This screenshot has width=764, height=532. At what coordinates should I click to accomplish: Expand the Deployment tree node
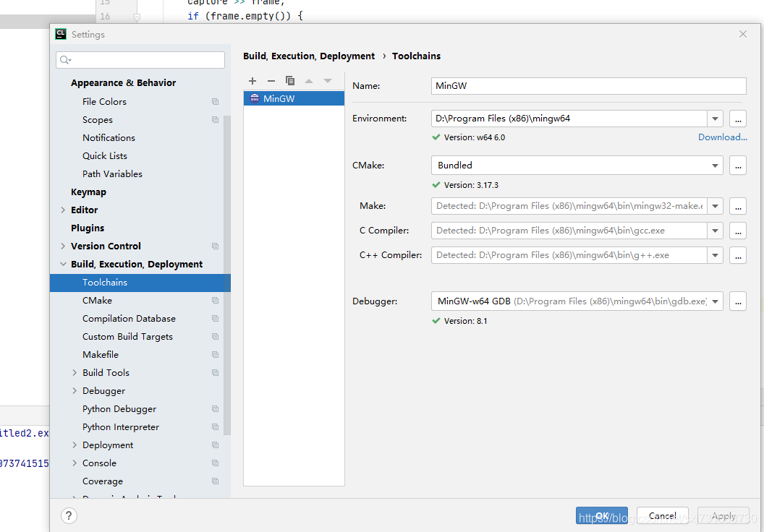pyautogui.click(x=75, y=445)
